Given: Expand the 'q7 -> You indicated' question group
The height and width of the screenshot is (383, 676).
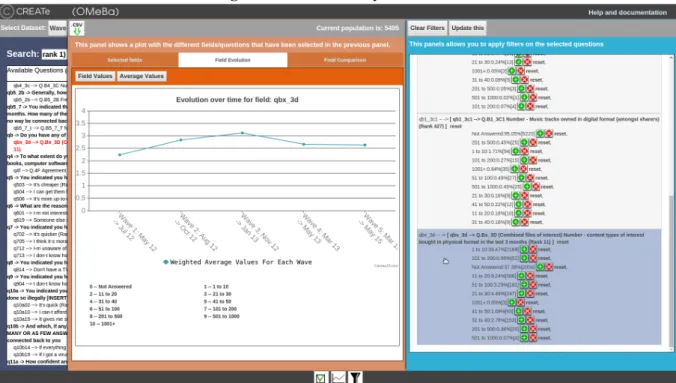Looking at the screenshot, I should click(x=37, y=227).
